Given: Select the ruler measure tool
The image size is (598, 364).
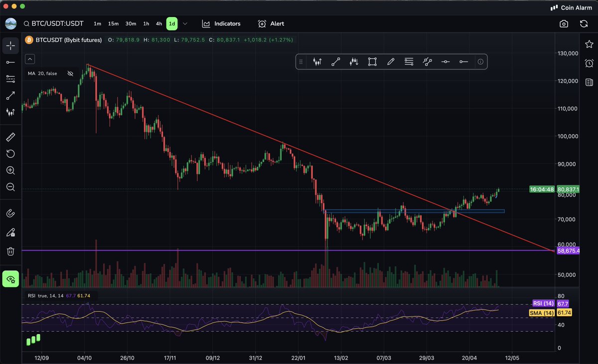Looking at the screenshot, I should tap(10, 137).
